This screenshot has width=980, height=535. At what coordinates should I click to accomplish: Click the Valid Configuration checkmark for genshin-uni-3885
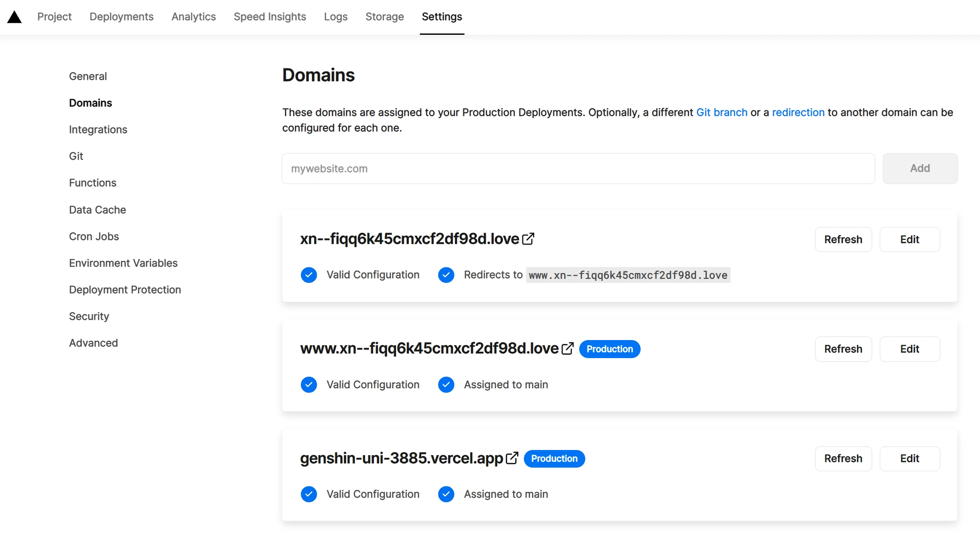point(309,494)
